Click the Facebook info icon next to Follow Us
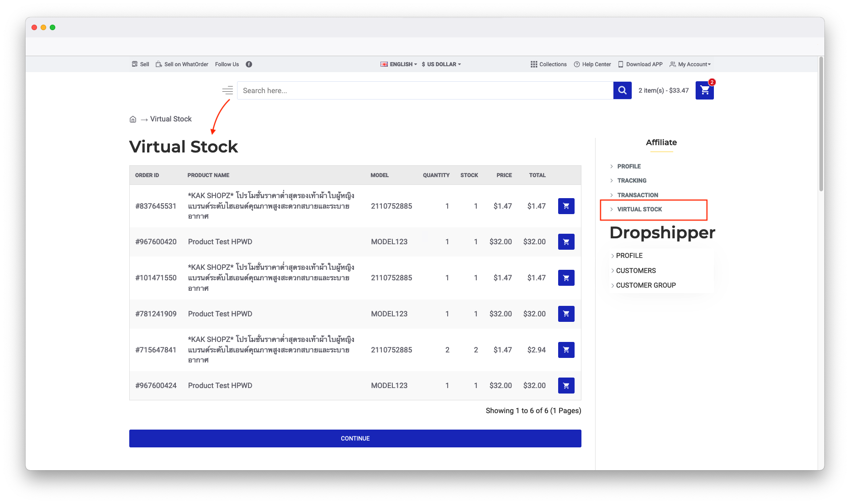 [248, 64]
